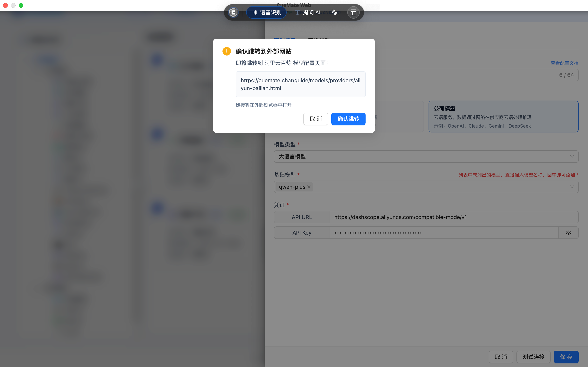Remove qwen-plus model using its × icon

click(x=309, y=187)
